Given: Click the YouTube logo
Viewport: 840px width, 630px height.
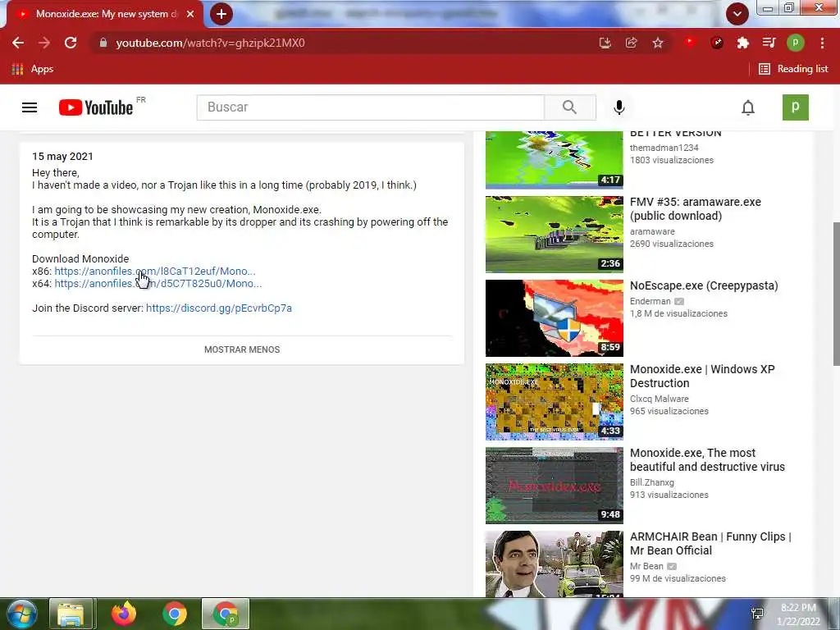Looking at the screenshot, I should pos(96,107).
